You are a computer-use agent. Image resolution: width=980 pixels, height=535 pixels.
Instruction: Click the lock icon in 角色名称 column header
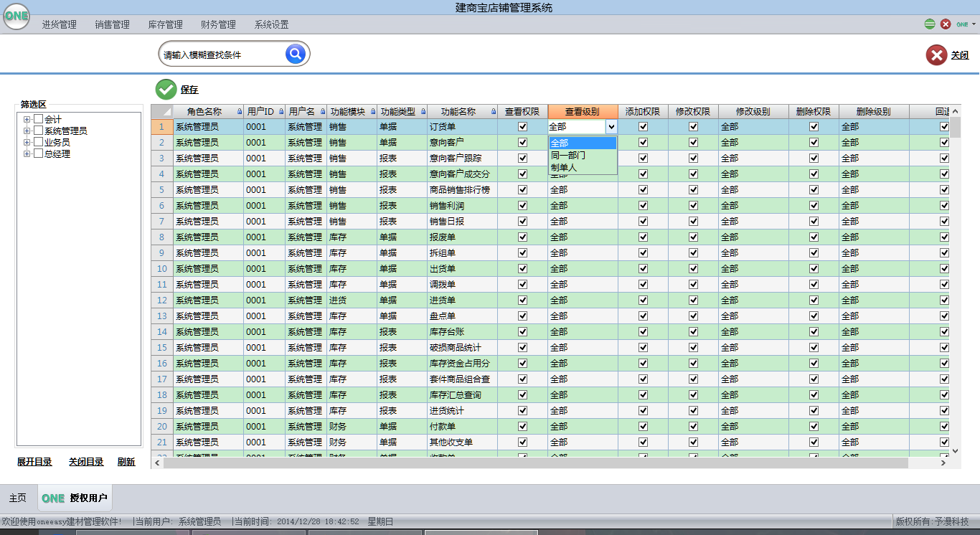point(240,112)
